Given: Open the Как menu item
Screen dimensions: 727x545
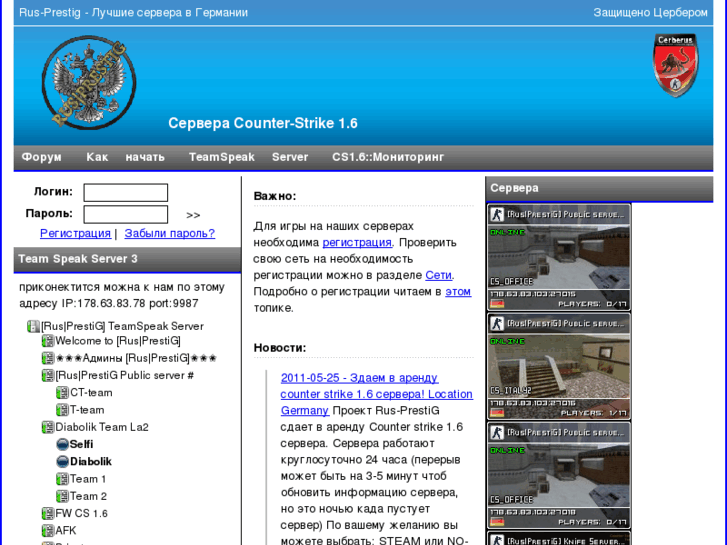Looking at the screenshot, I should click(97, 157).
